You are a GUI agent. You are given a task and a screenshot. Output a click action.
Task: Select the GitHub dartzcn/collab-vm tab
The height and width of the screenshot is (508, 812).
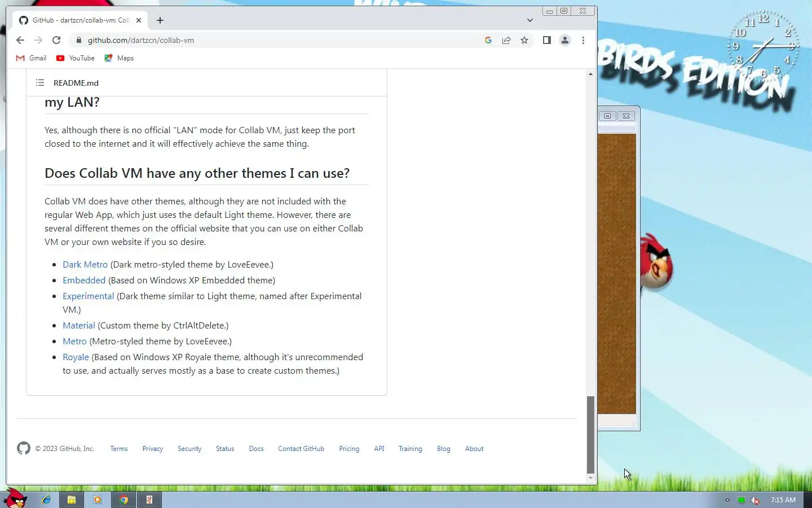pos(80,20)
